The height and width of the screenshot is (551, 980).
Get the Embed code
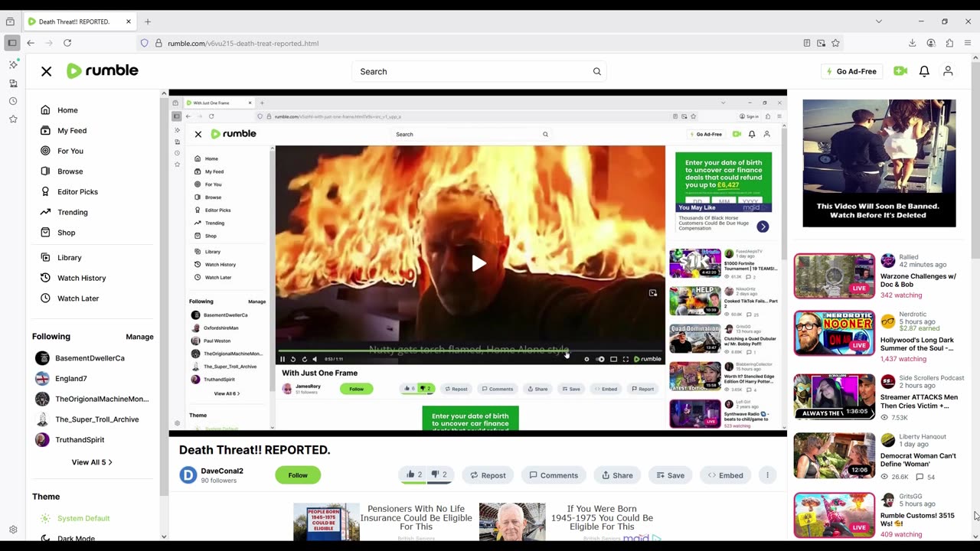coord(725,475)
